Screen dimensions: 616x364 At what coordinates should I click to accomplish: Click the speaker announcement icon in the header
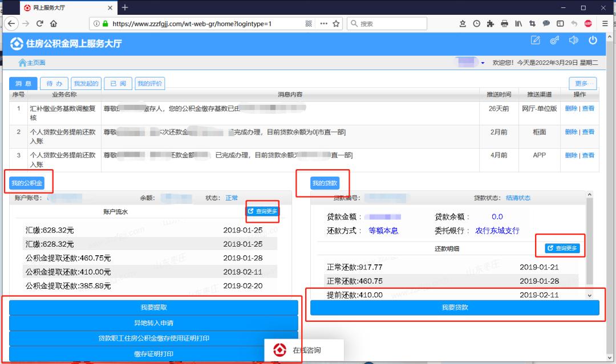coord(574,40)
